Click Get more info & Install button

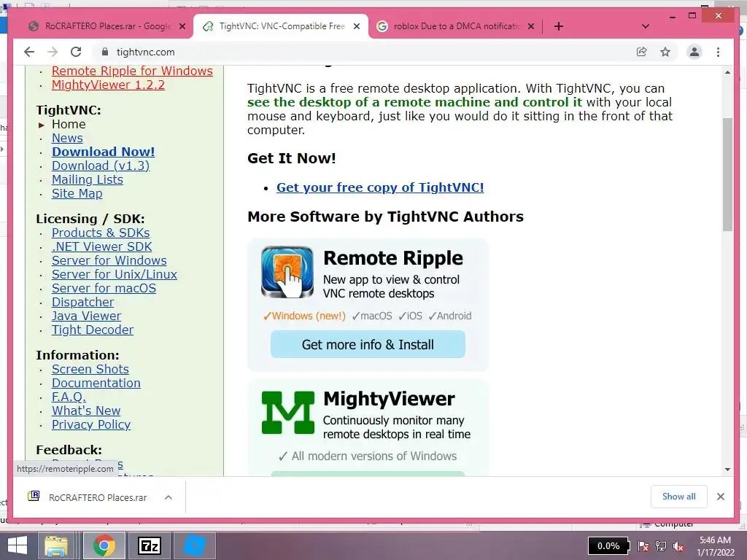[368, 344]
